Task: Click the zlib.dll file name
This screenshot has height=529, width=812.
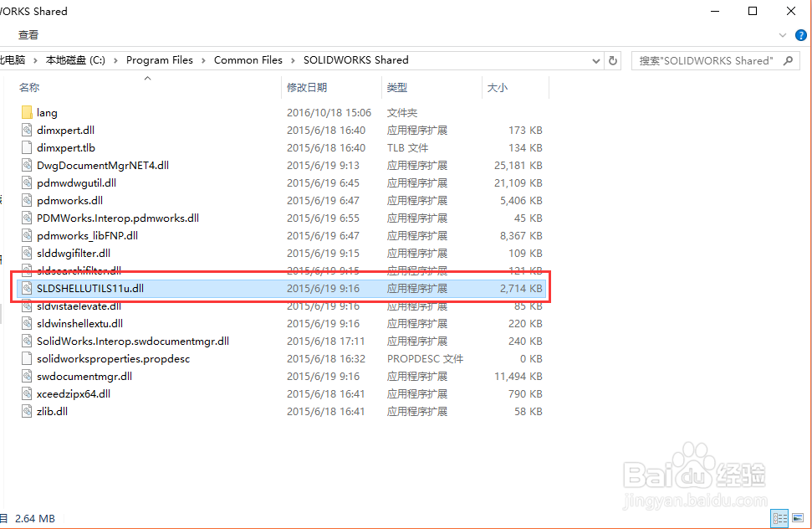Action: pos(53,411)
